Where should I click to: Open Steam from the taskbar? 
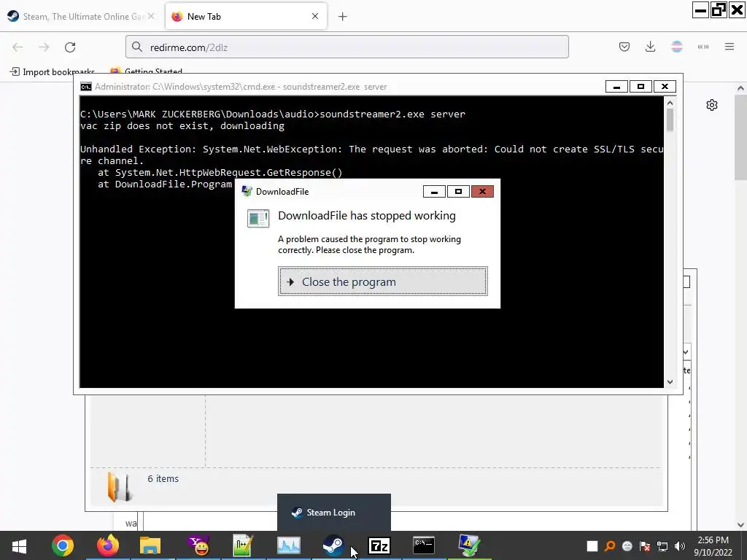pyautogui.click(x=333, y=545)
